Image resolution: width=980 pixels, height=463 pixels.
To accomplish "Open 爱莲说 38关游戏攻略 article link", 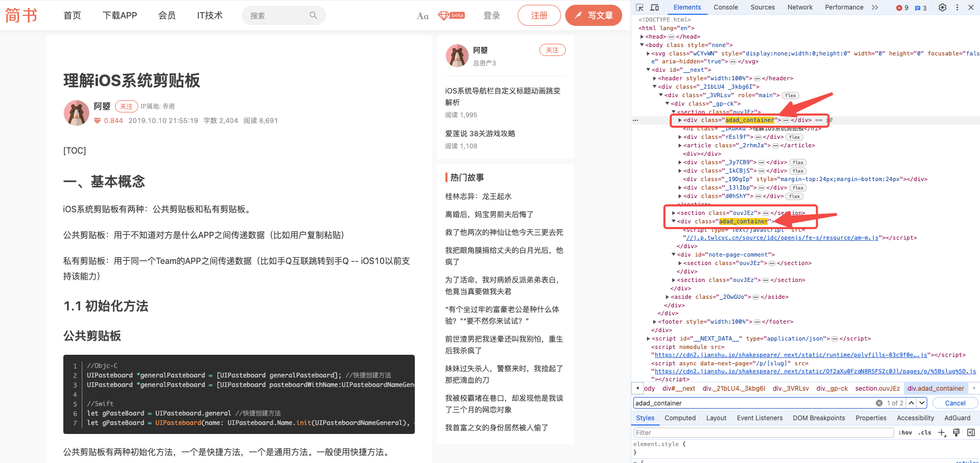I will click(x=480, y=134).
